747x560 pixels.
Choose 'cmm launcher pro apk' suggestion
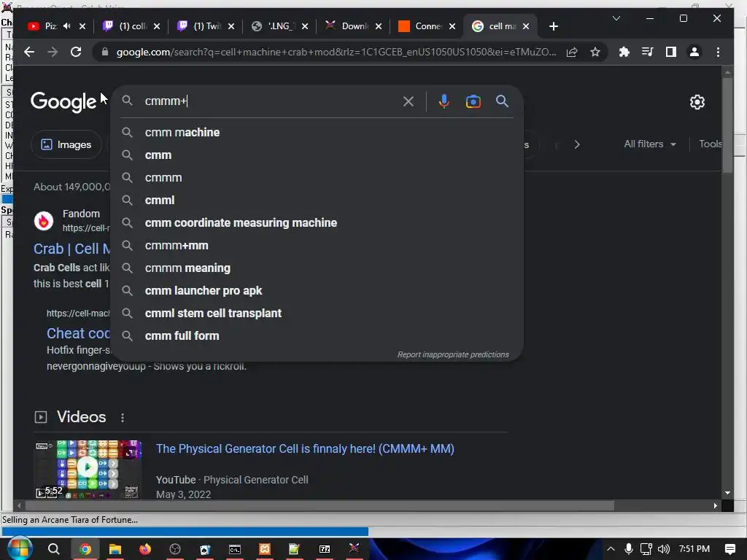click(x=317, y=290)
